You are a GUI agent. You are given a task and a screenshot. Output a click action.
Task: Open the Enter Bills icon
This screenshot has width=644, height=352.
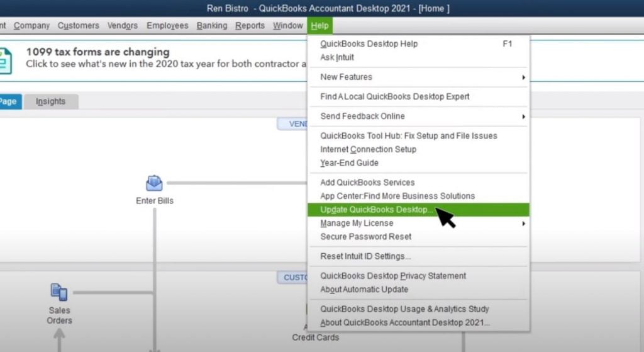pyautogui.click(x=154, y=183)
